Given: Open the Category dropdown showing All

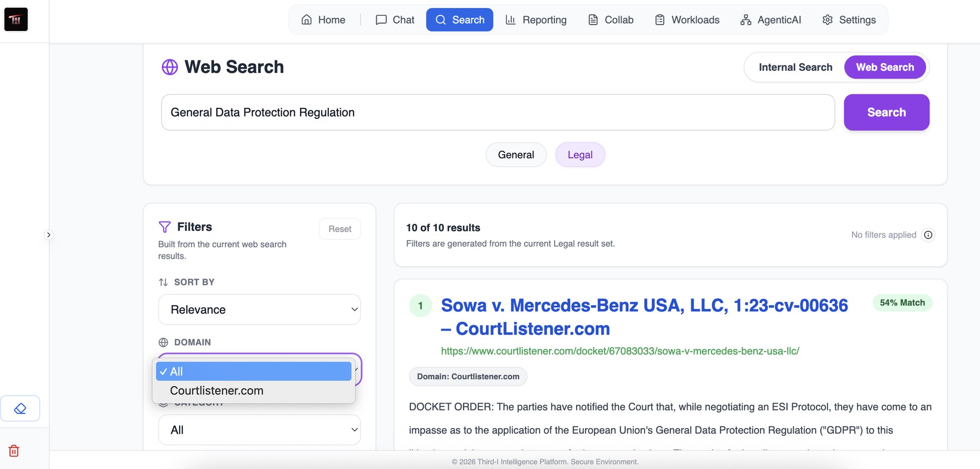Looking at the screenshot, I should (x=259, y=430).
